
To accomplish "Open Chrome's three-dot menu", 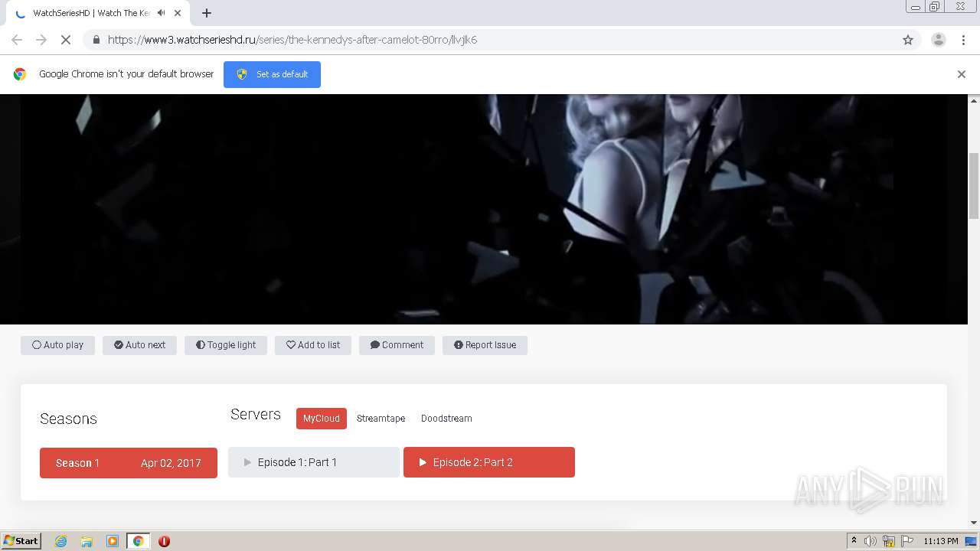I will point(964,40).
